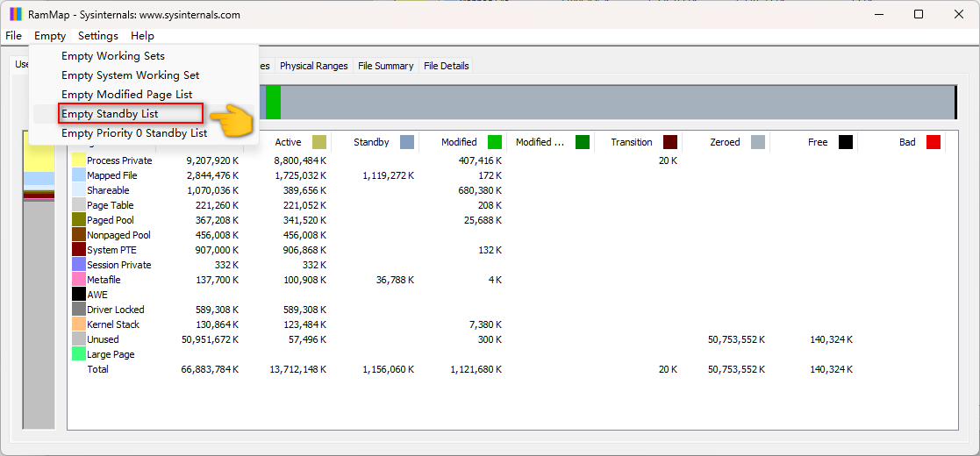
Task: Click the green modified section of memory bar
Action: pos(273,103)
